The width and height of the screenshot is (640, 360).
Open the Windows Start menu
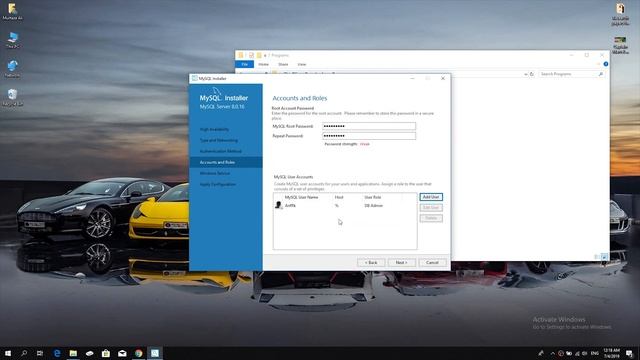click(8, 353)
